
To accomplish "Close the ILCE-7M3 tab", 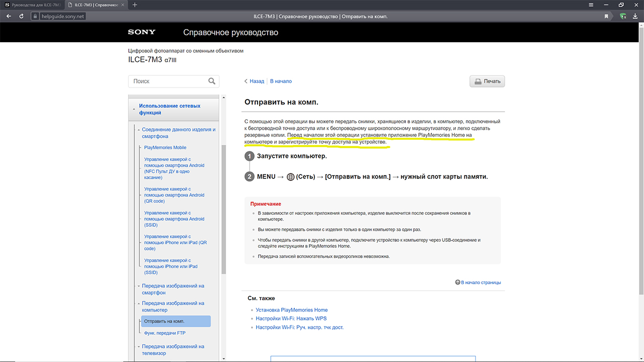I will click(x=123, y=5).
